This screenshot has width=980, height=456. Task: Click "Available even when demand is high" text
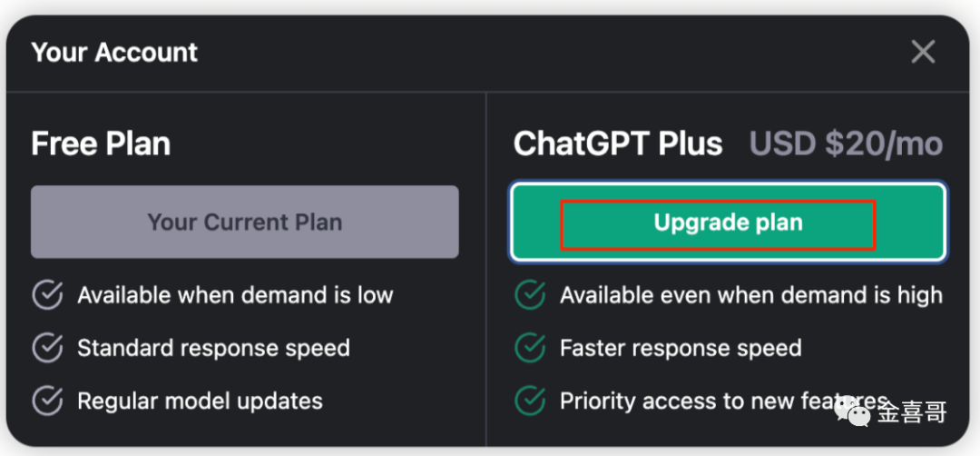point(750,295)
